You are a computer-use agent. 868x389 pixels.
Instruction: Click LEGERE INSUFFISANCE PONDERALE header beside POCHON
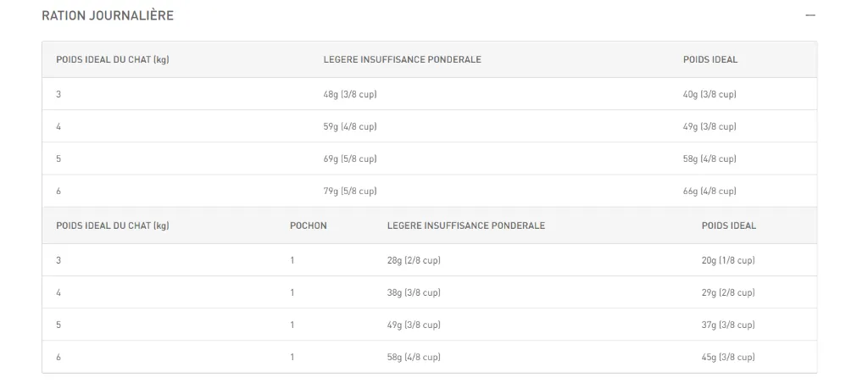pos(465,226)
